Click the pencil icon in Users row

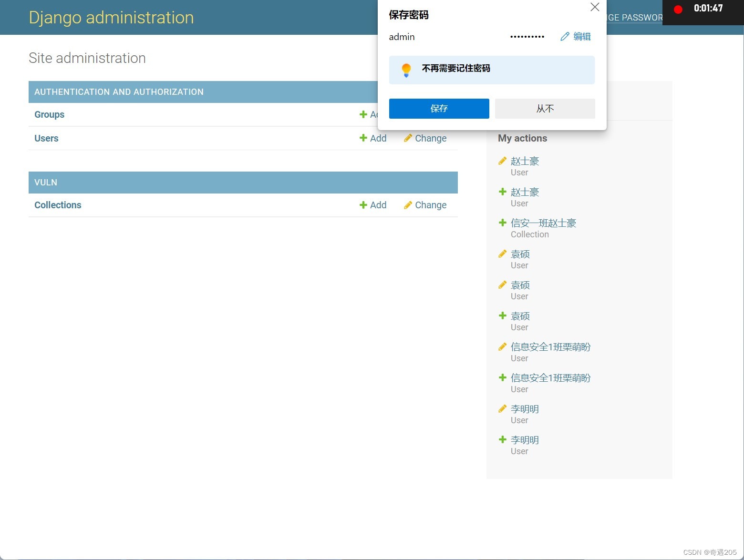(408, 138)
